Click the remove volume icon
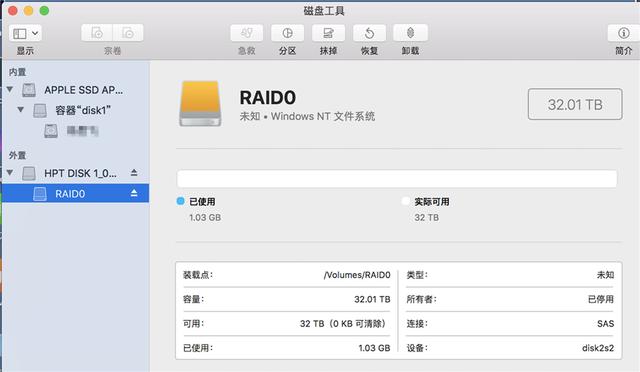The height and width of the screenshot is (372, 640). 128,33
